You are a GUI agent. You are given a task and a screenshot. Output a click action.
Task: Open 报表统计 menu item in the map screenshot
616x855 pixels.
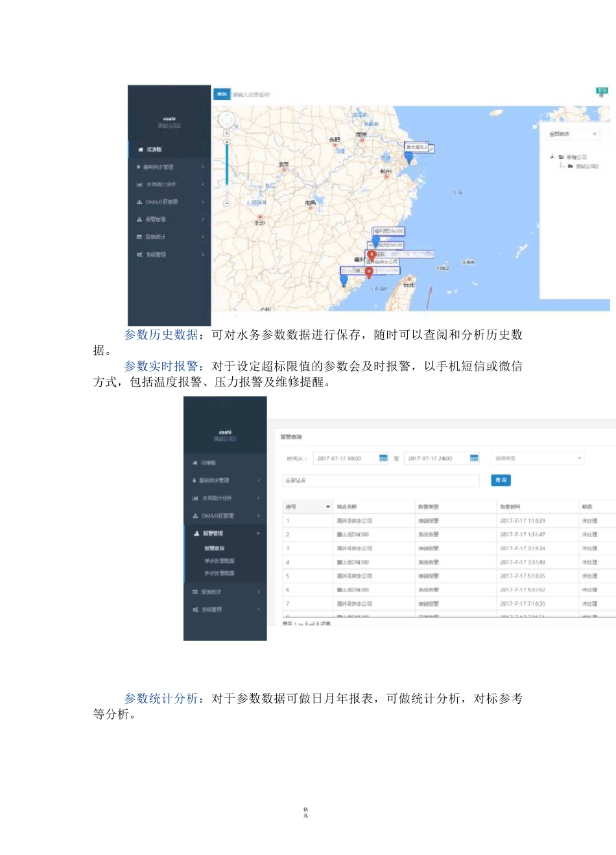tap(169, 237)
